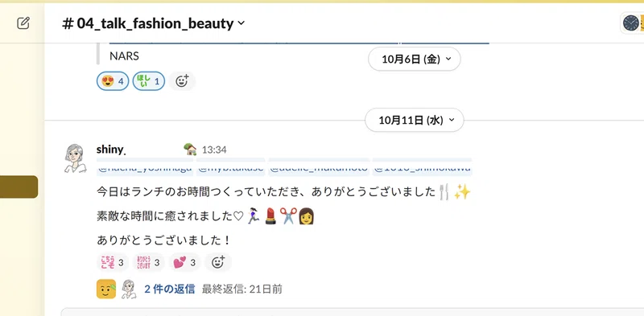
Task: Open the 2 件の返信 thread
Action: point(169,289)
